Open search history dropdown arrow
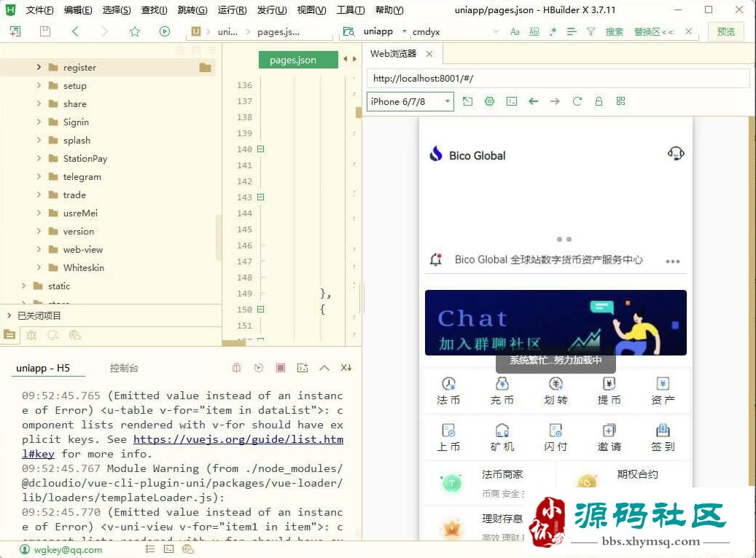The height and width of the screenshot is (558, 756). 496,31
